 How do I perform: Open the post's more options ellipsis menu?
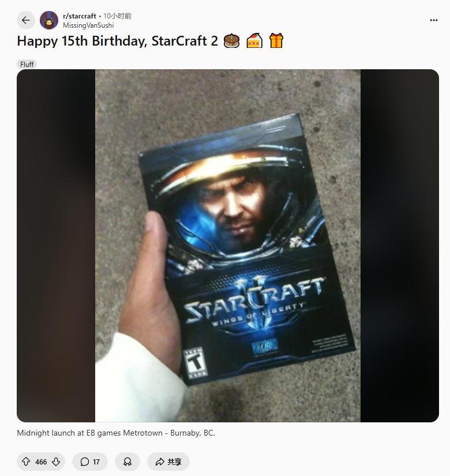click(x=434, y=20)
